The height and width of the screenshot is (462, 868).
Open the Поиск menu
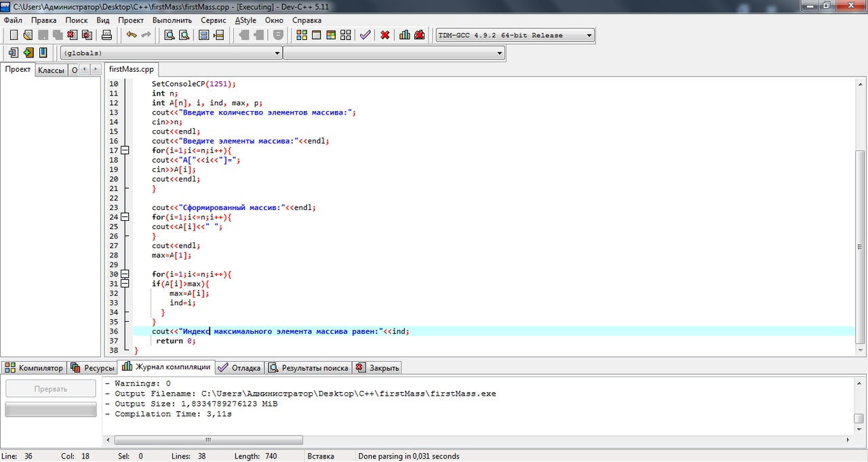pos(77,20)
